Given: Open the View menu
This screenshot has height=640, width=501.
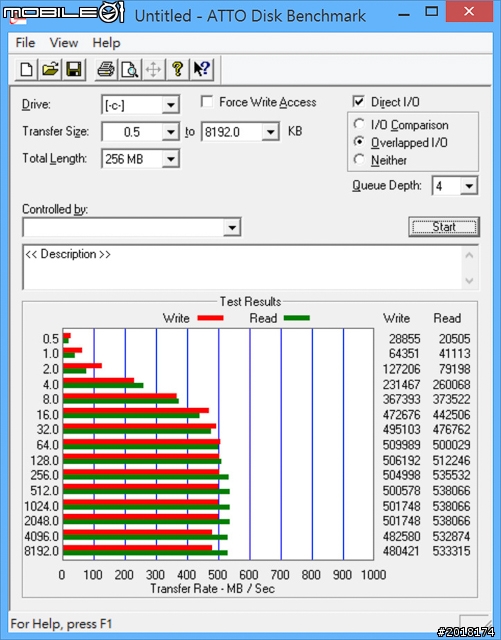Looking at the screenshot, I should [x=64, y=43].
